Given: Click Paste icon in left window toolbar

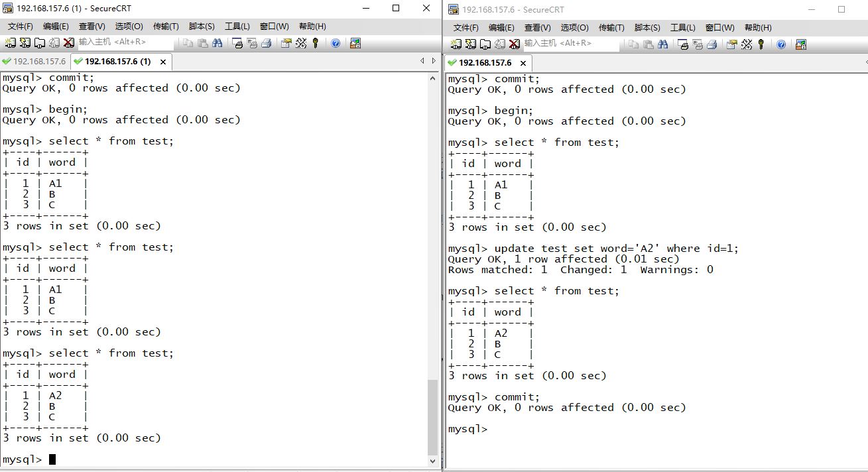Looking at the screenshot, I should 202,42.
